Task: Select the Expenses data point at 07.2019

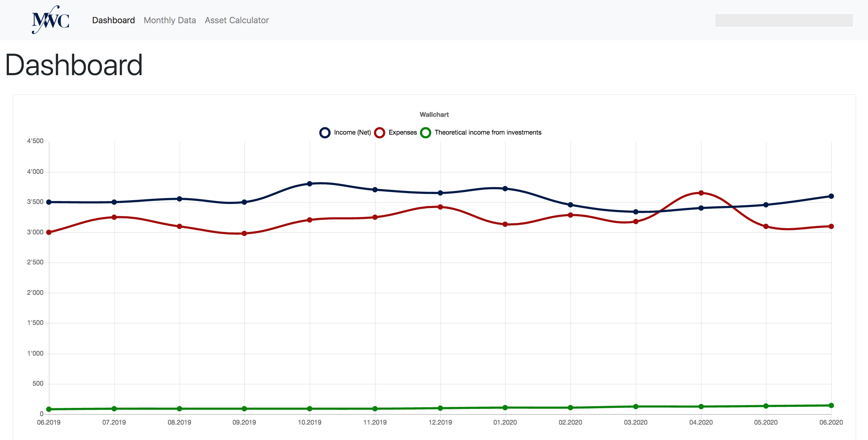Action: pos(114,217)
